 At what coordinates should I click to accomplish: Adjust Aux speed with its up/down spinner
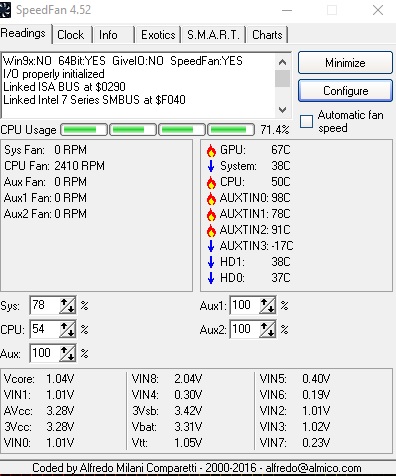pyautogui.click(x=67, y=353)
